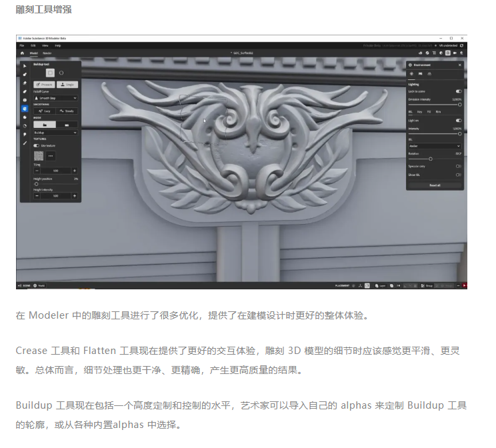Screen dimensions: 496x448
Task: Toggle the Lock to scene switch
Action: (x=459, y=91)
